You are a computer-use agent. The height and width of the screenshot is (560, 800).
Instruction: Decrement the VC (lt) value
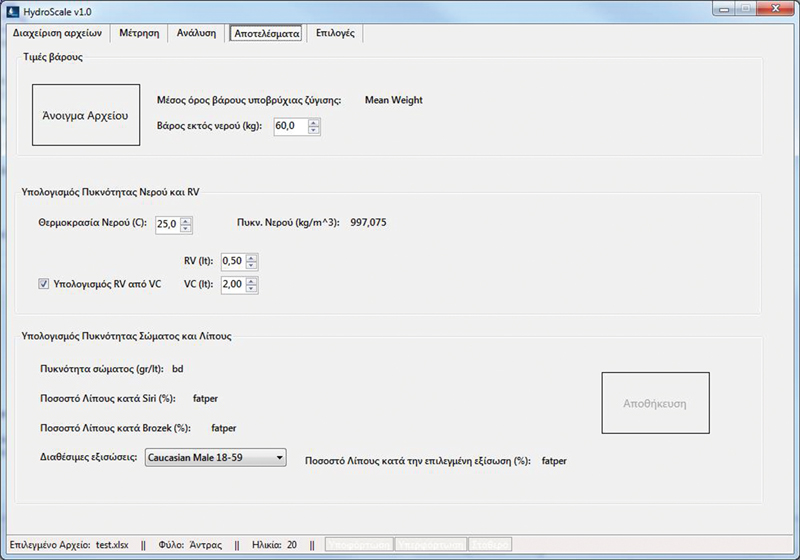251,290
